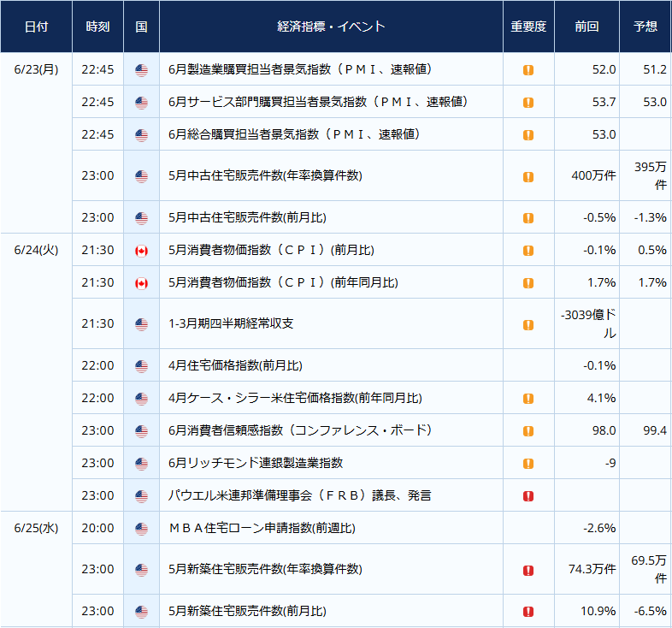The height and width of the screenshot is (628, 672).
Task: Click previous value -3039億ドル
Action: coord(588,324)
